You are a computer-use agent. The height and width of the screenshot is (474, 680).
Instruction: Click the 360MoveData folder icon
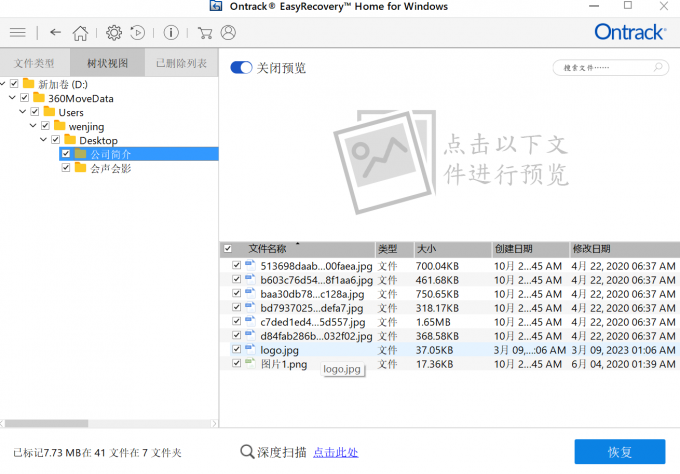coord(39,98)
